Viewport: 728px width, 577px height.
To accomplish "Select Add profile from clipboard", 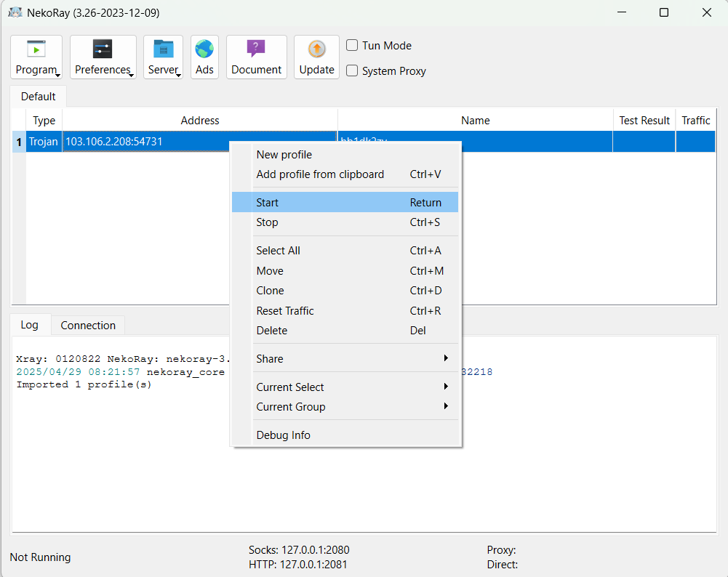I will (x=320, y=174).
